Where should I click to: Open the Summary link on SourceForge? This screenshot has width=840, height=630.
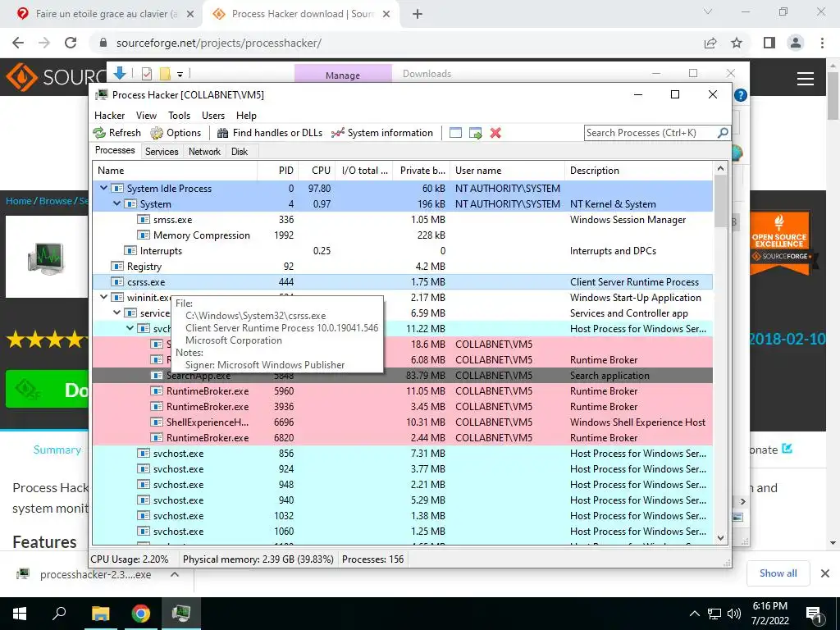[x=57, y=450]
